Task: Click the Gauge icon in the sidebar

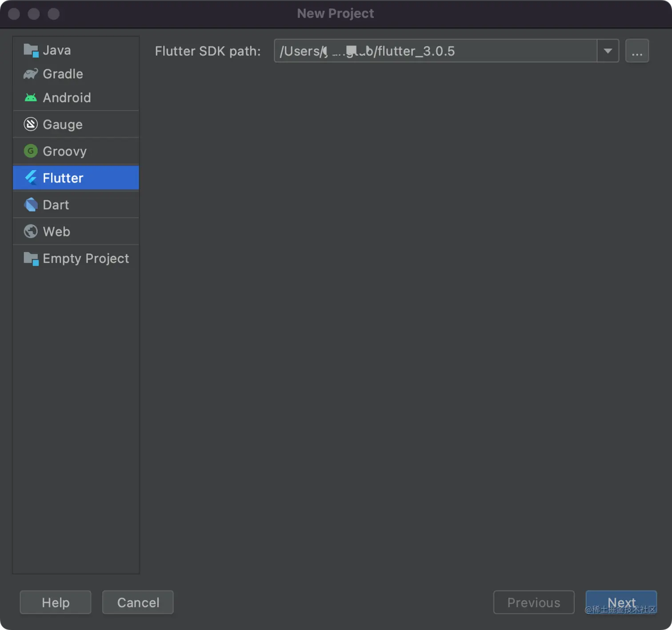Action: [31, 124]
